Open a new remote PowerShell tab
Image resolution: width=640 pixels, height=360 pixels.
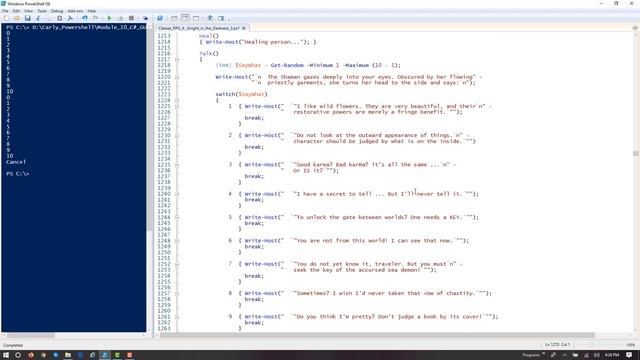click(x=145, y=18)
